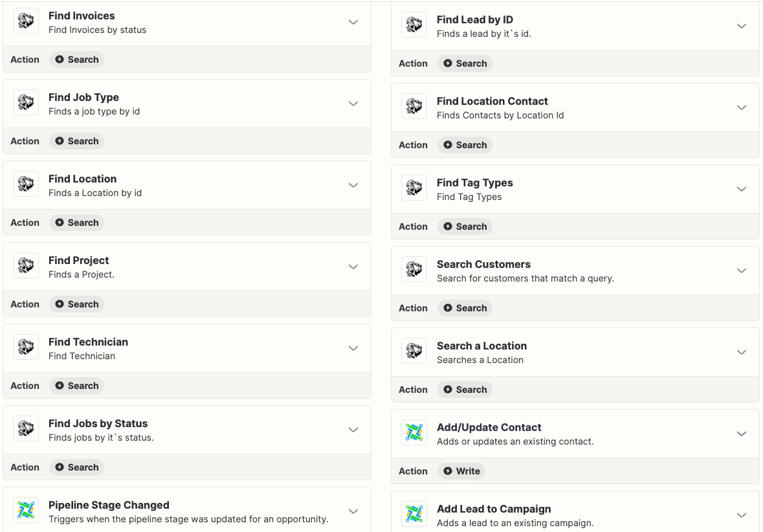
Task: Click the app icon beside Find Invoices
Action: pyautogui.click(x=26, y=22)
